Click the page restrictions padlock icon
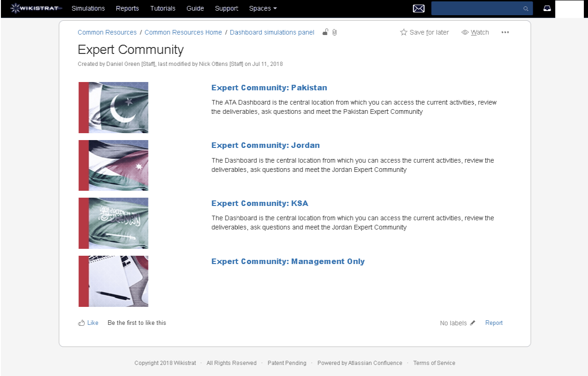 (x=325, y=32)
